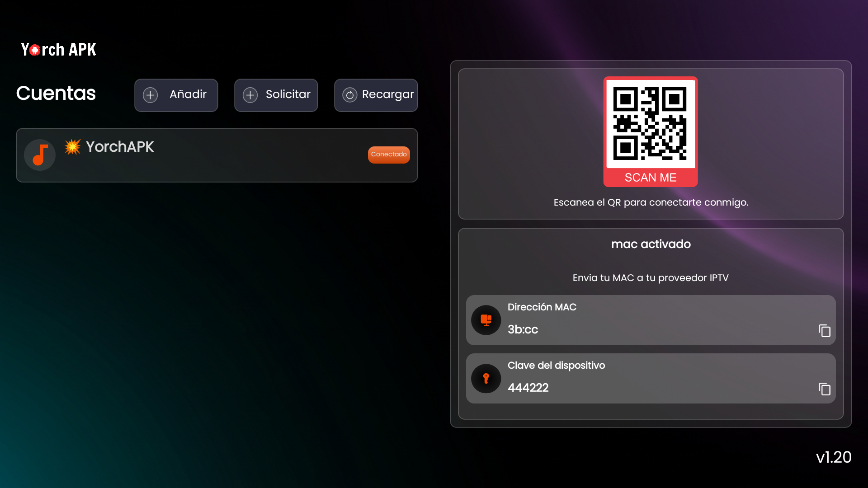The image size is (868, 488).
Task: Click the orange monitor MAC icon
Action: point(486,320)
